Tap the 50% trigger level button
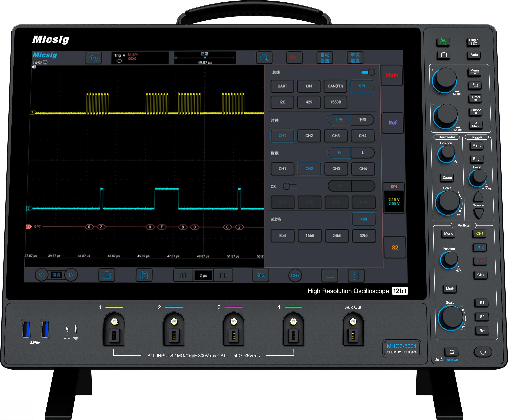This screenshot has height=420, width=508. pyautogui.click(x=261, y=275)
